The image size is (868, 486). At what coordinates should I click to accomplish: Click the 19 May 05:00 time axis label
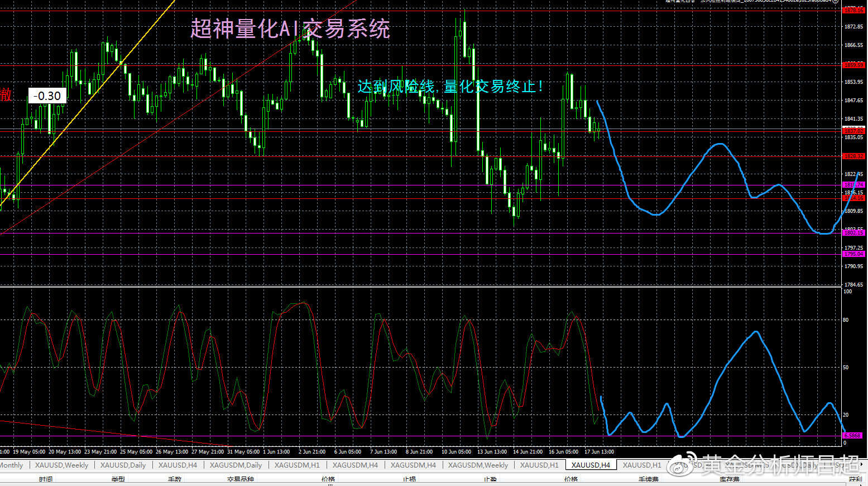[29, 451]
